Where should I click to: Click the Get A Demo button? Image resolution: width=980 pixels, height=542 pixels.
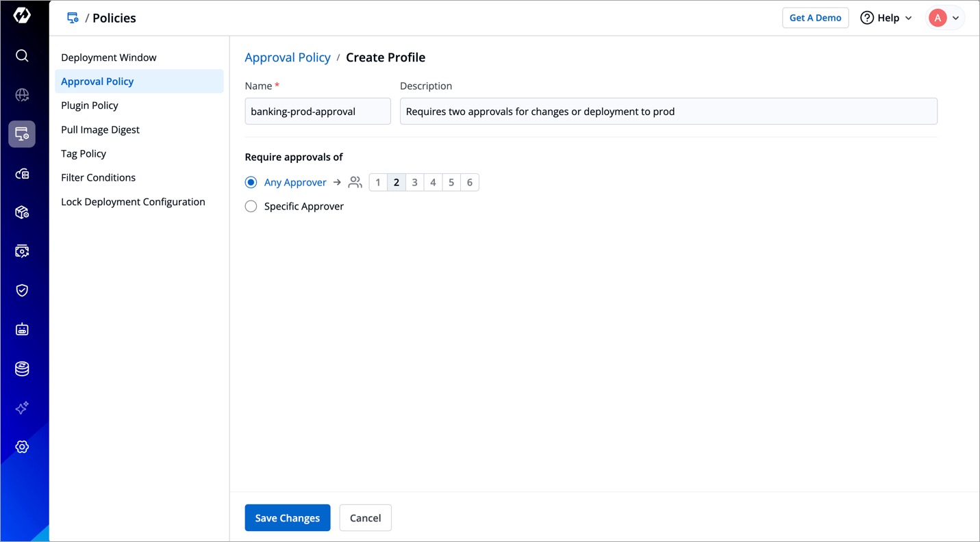(815, 18)
